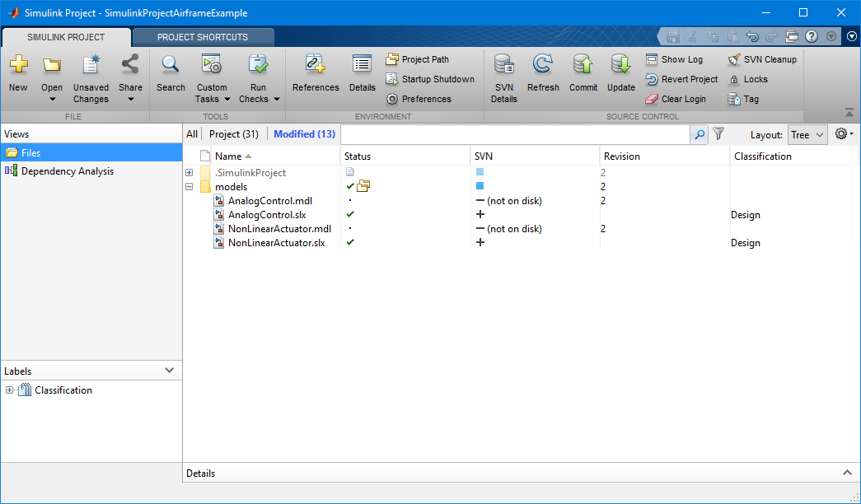
Task: Run SVN Cleanup
Action: pyautogui.click(x=762, y=59)
